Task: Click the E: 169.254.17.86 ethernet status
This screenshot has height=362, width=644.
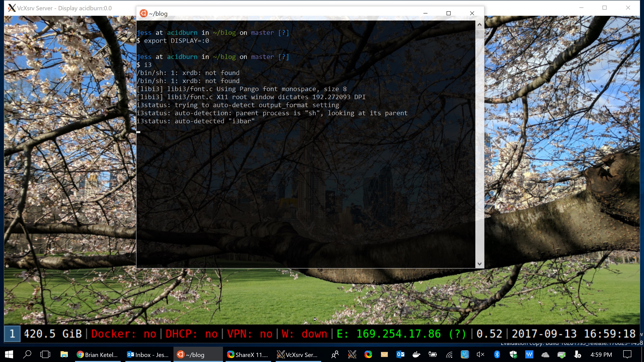Action: pyautogui.click(x=401, y=333)
